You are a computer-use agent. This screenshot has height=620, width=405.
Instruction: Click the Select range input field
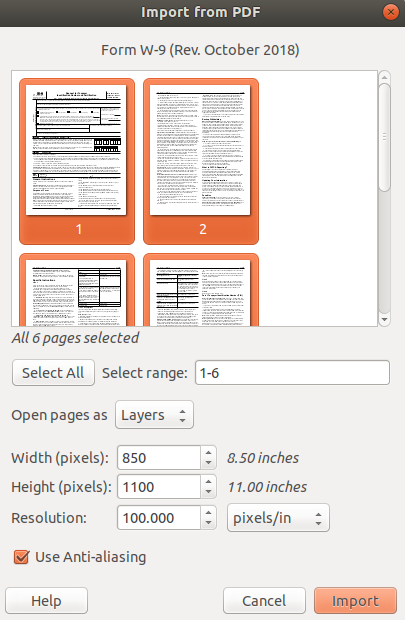pyautogui.click(x=292, y=372)
